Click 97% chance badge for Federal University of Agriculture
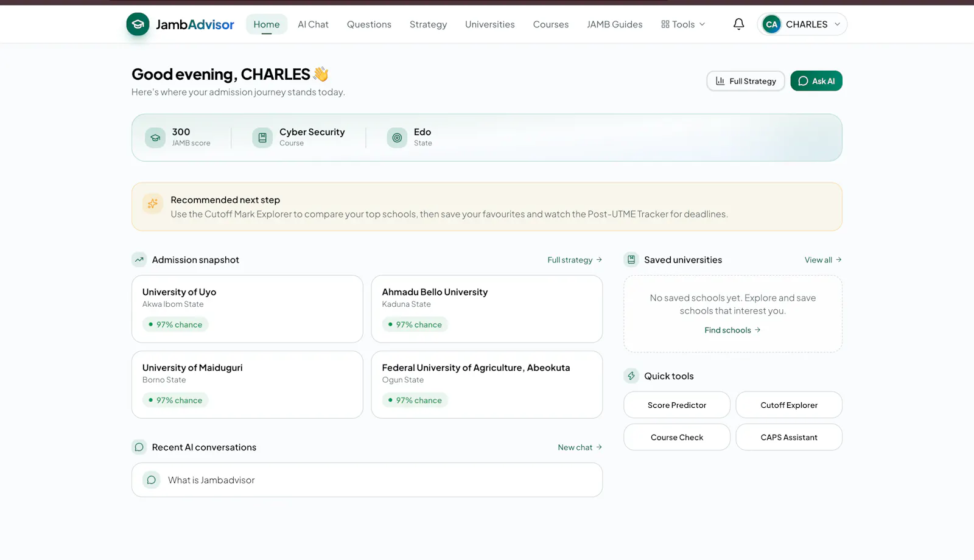 [x=415, y=400]
